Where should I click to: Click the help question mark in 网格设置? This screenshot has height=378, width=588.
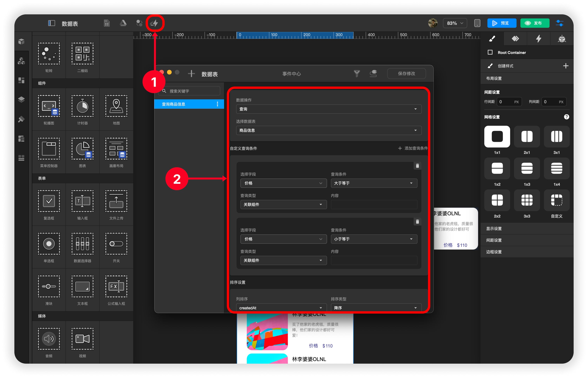click(566, 117)
